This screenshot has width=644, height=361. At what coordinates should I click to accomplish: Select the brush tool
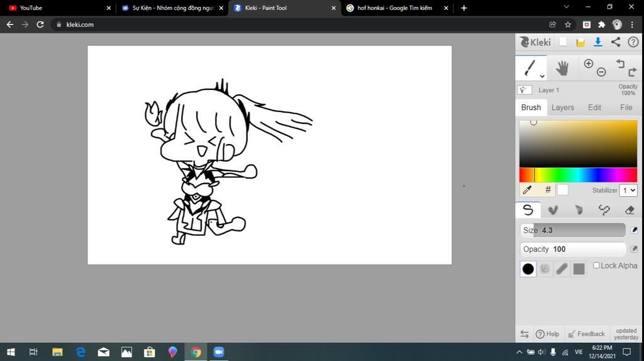[x=531, y=68]
